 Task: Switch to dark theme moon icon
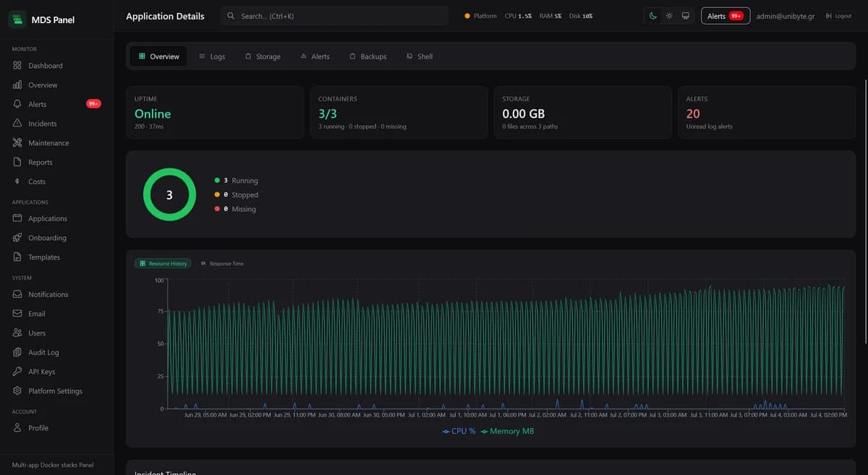coord(653,16)
